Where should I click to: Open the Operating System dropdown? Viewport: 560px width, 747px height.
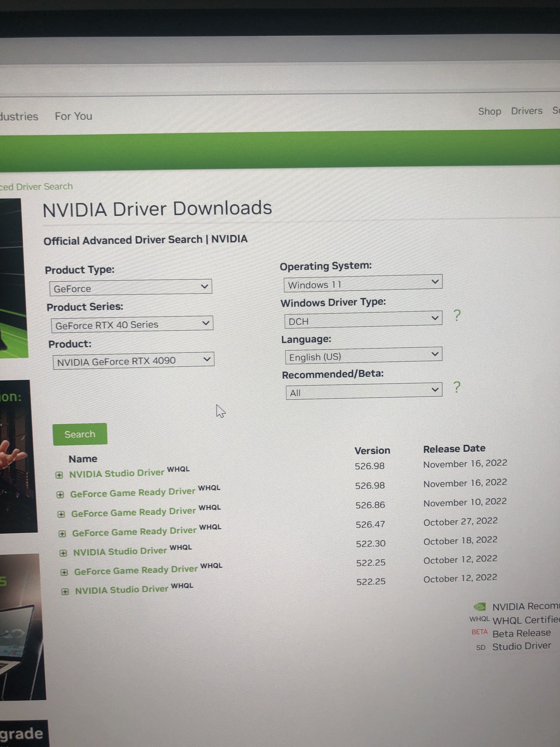coord(363,283)
